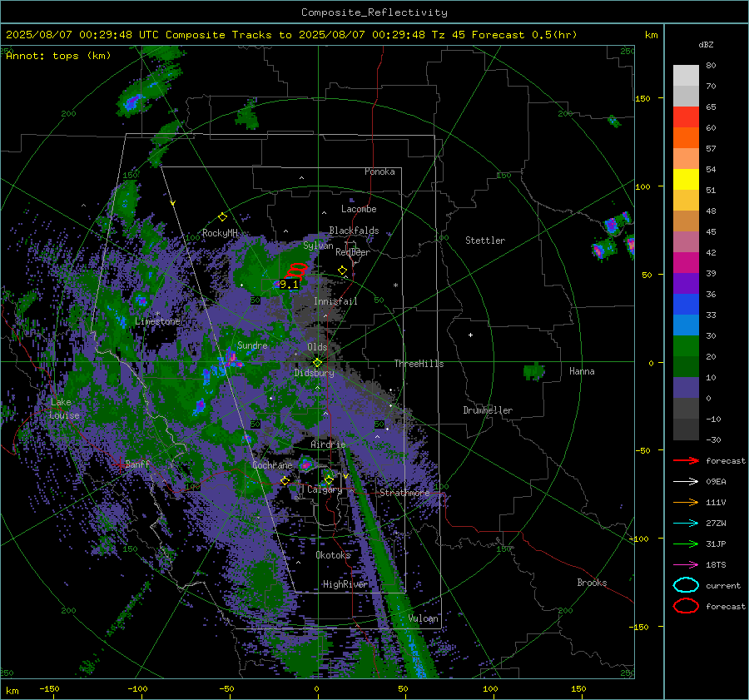Click the cyan current ellipse legend icon
This screenshot has height=700, width=749.
(686, 585)
